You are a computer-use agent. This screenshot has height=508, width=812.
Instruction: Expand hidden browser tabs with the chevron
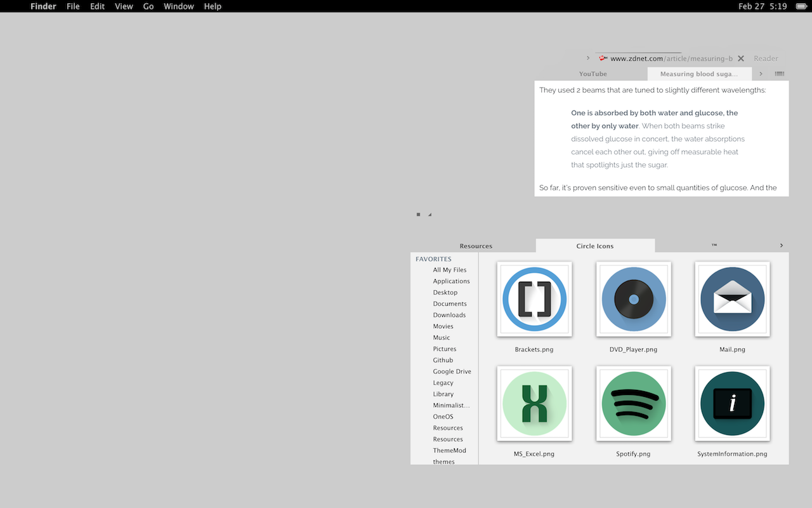pos(761,74)
